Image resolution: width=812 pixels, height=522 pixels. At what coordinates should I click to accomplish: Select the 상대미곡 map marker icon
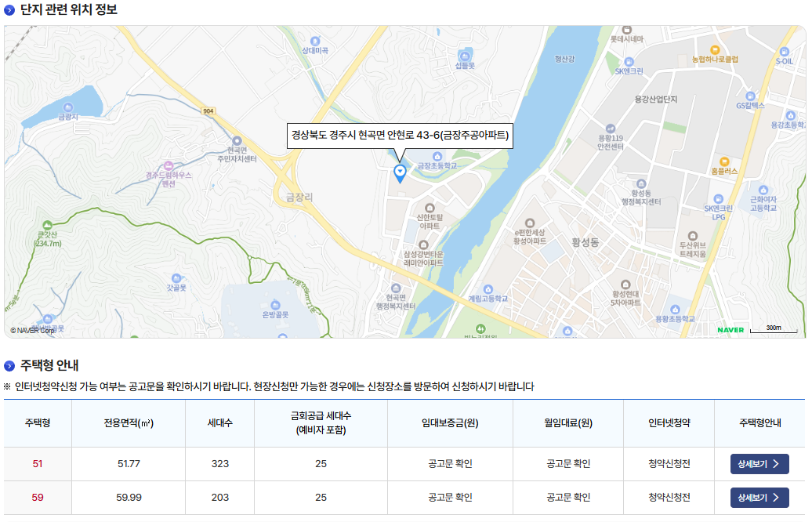pos(315,42)
